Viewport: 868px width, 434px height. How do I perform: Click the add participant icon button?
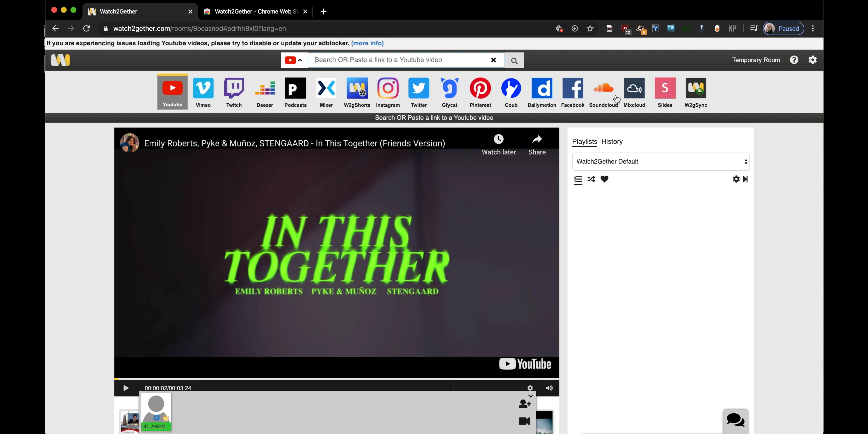(x=525, y=404)
